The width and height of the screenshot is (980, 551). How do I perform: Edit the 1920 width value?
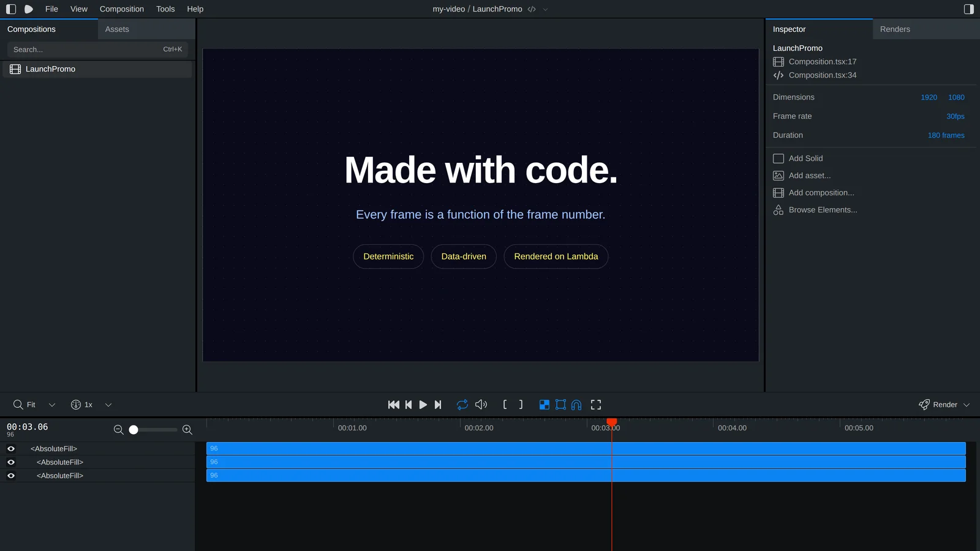[x=929, y=97]
